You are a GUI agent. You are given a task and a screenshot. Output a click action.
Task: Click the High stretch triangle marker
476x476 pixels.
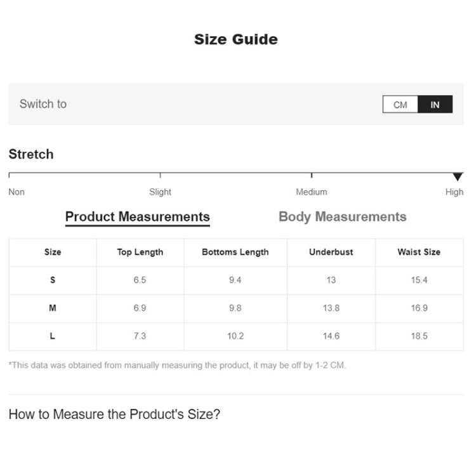point(458,177)
